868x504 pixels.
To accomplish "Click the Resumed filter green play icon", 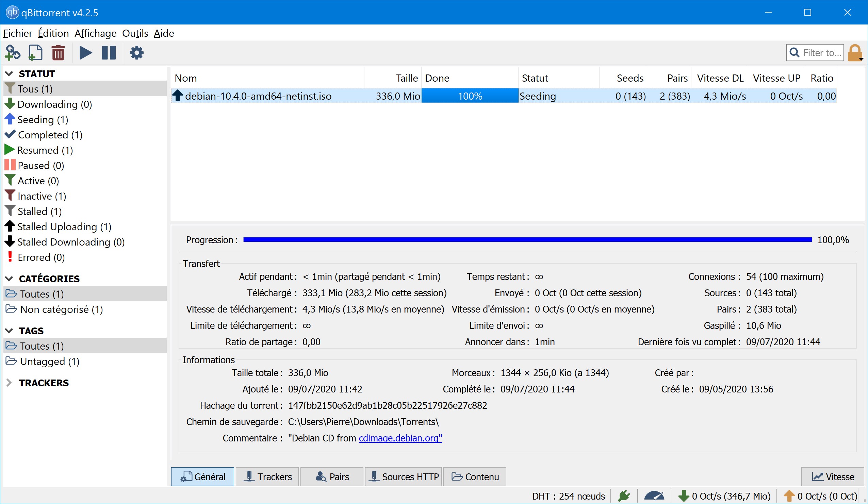I will click(x=10, y=149).
